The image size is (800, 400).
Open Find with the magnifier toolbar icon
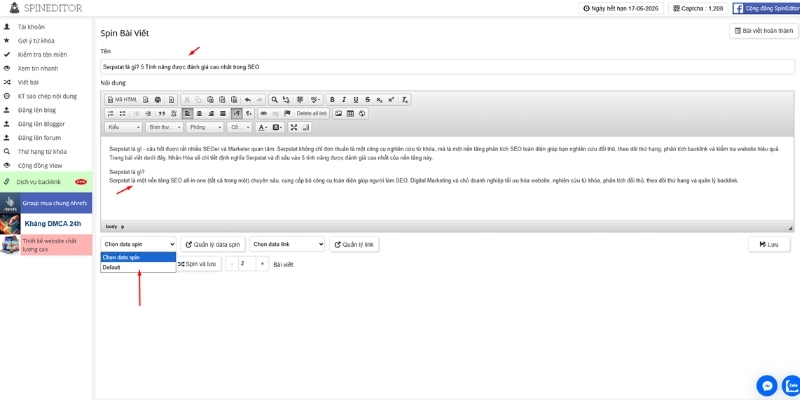274,99
